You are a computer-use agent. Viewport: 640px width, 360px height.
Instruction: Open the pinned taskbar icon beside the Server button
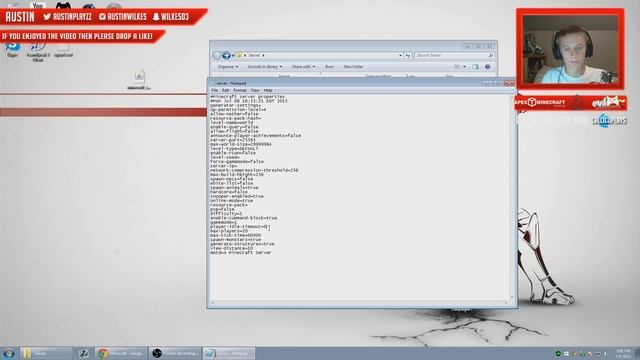(84, 353)
